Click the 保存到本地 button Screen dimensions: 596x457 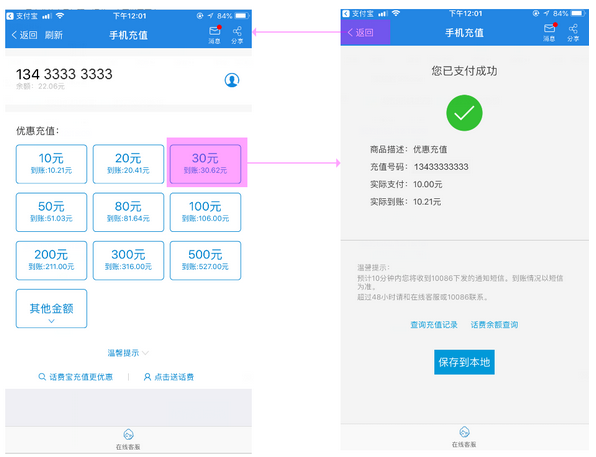point(464,362)
